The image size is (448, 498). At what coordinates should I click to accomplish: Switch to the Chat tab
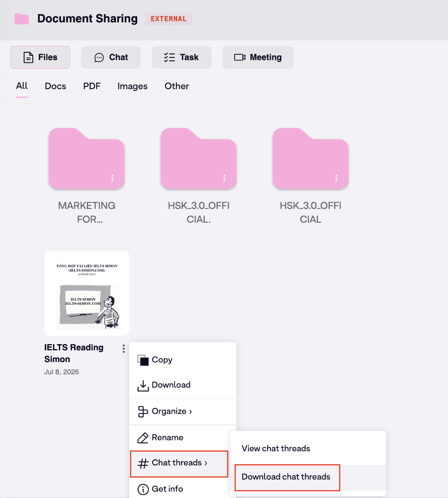click(111, 57)
